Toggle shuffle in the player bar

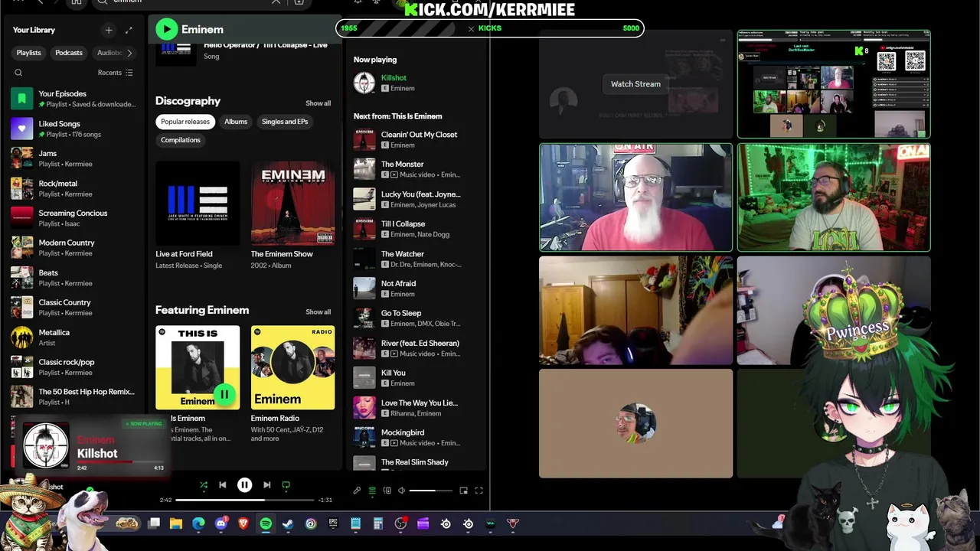coord(204,484)
